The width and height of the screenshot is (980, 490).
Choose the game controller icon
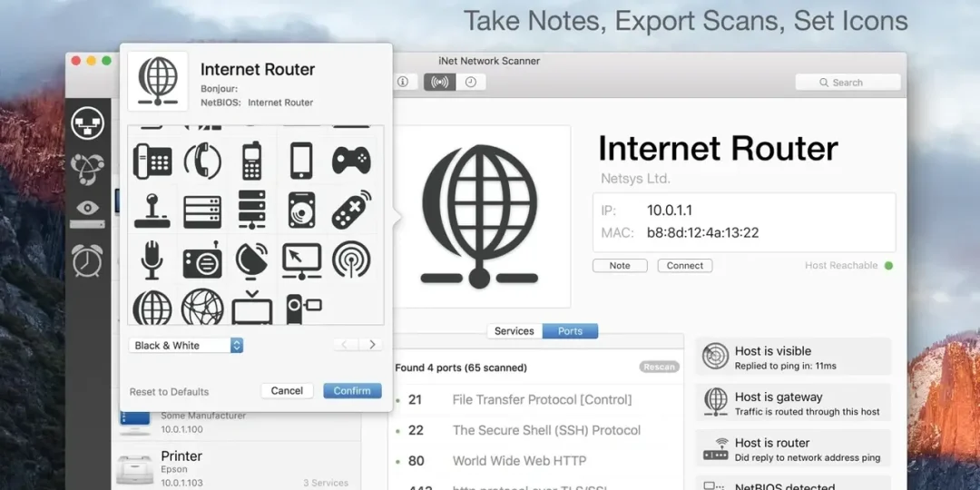coord(351,161)
